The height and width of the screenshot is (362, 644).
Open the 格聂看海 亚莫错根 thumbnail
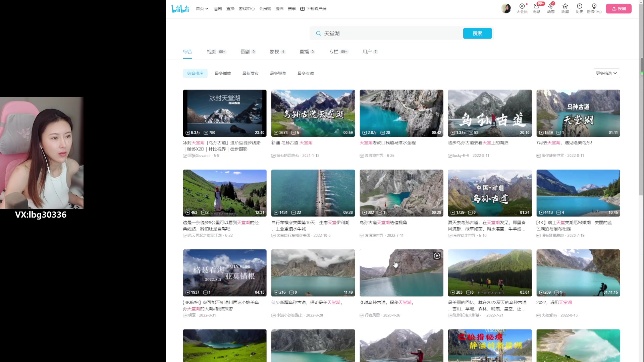(225, 273)
